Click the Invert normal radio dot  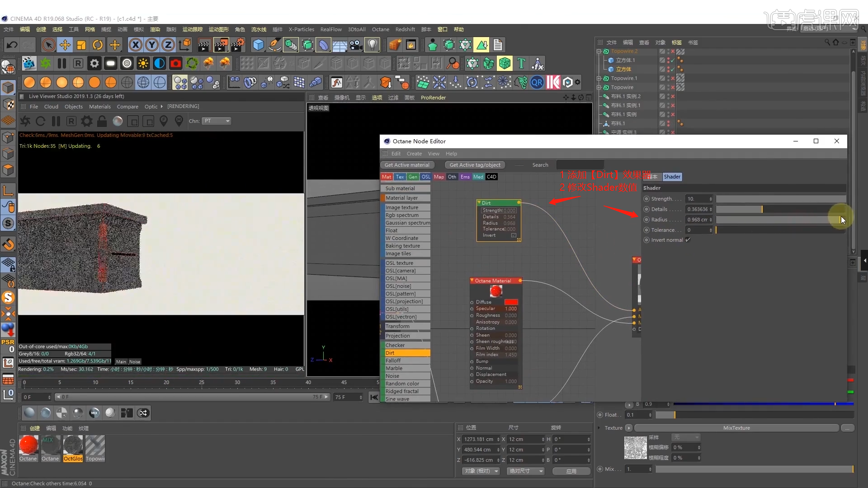click(x=646, y=240)
